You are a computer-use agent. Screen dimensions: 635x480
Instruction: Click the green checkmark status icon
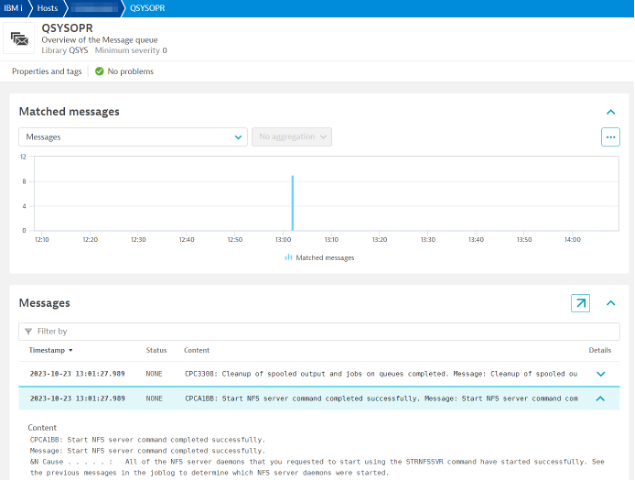coord(99,71)
